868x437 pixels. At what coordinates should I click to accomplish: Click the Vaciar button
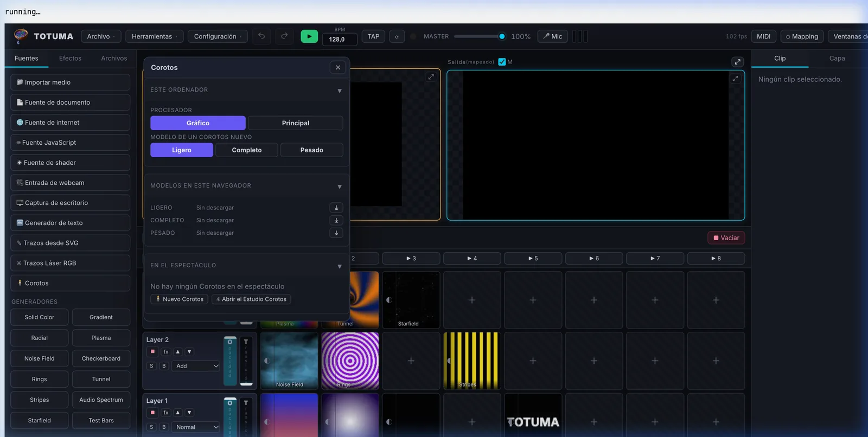(x=726, y=238)
